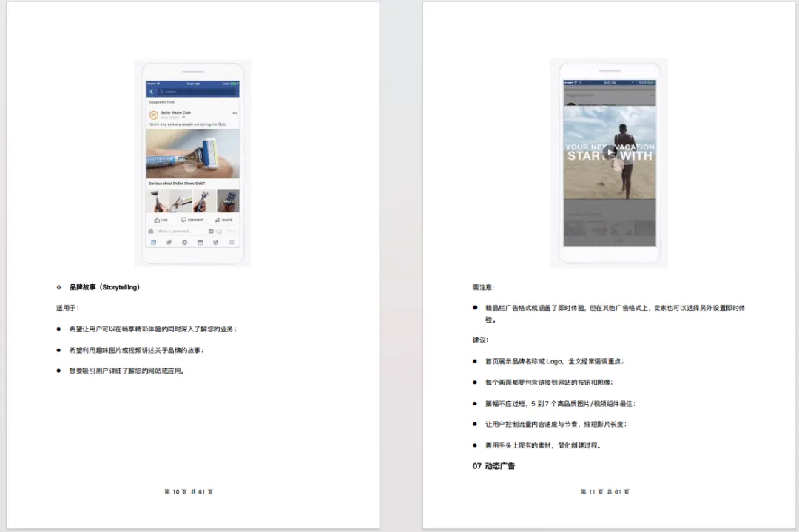Select the globe notifications icon in bottom nav
The width and height of the screenshot is (799, 532).
216,243
